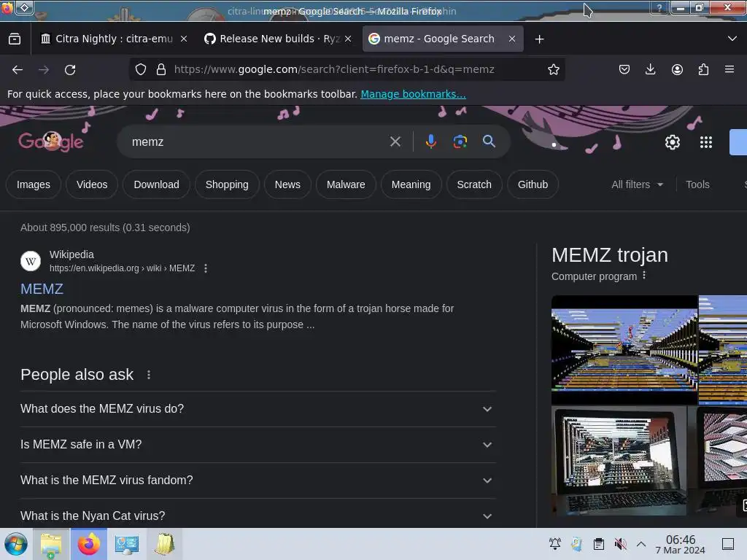Open the laptop MEMZ photo thumbnail
This screenshot has width=747, height=560.
tap(619, 461)
